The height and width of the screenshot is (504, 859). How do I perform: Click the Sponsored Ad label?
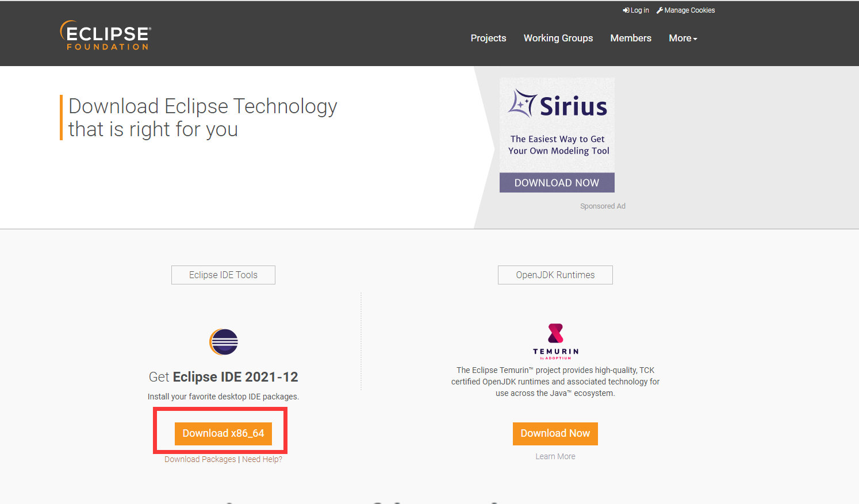pyautogui.click(x=603, y=206)
